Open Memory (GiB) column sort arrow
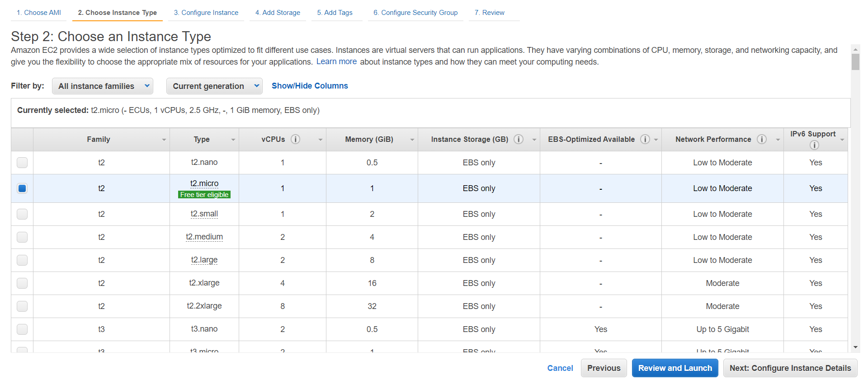Screen dimensions: 868x384 click(412, 140)
